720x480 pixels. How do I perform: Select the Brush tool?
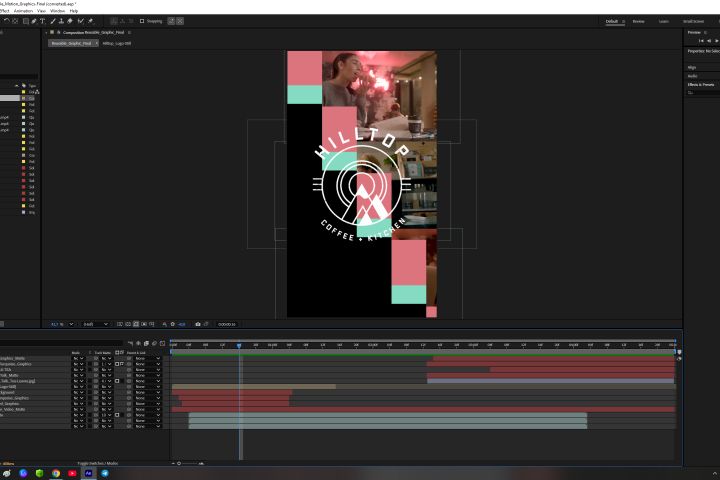[x=53, y=21]
